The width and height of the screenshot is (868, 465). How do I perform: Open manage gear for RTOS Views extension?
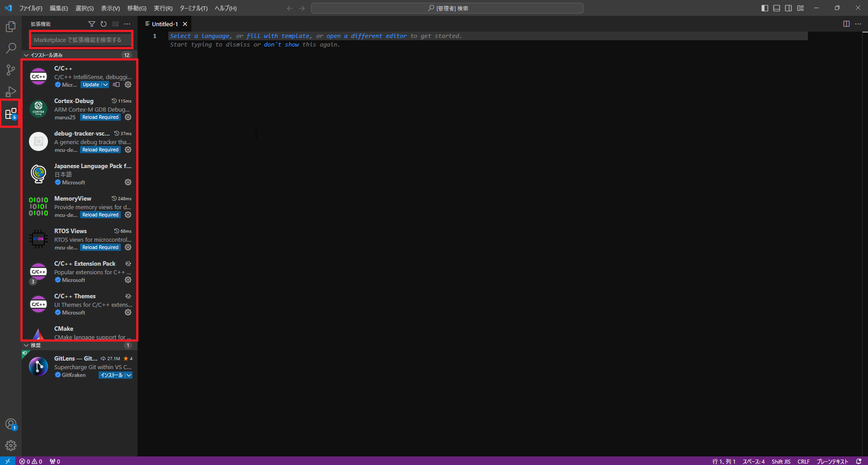[128, 247]
